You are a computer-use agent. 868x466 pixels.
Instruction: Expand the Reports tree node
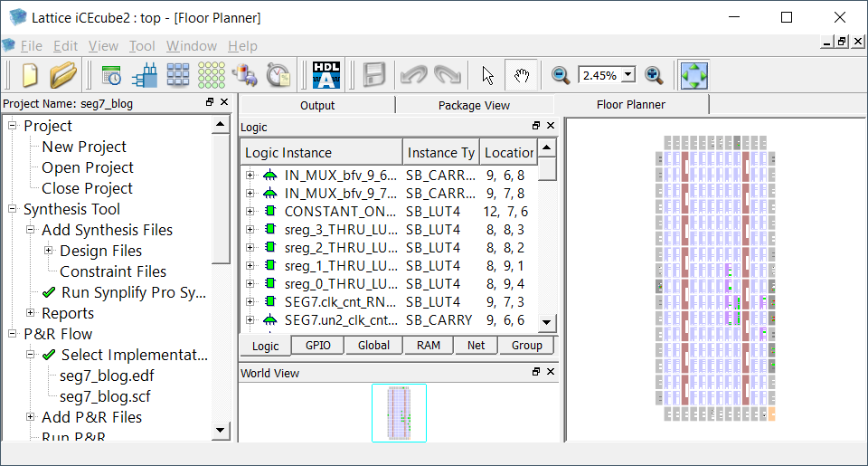click(x=31, y=313)
